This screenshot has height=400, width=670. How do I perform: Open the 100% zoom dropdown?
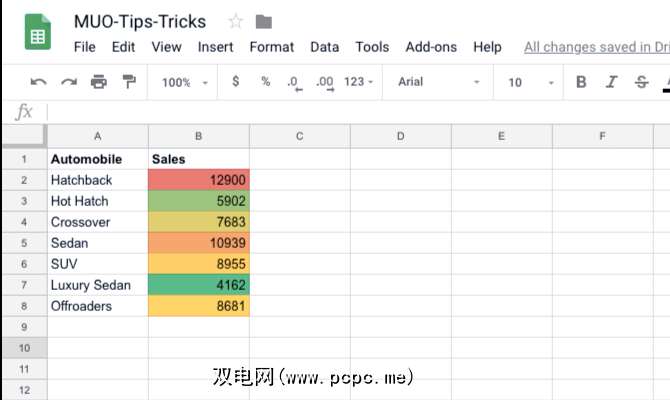tap(185, 82)
